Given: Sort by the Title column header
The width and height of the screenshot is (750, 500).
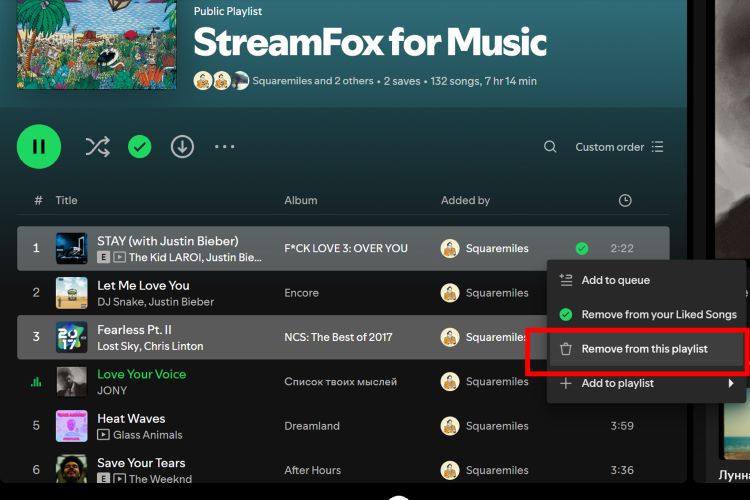Looking at the screenshot, I should (66, 200).
